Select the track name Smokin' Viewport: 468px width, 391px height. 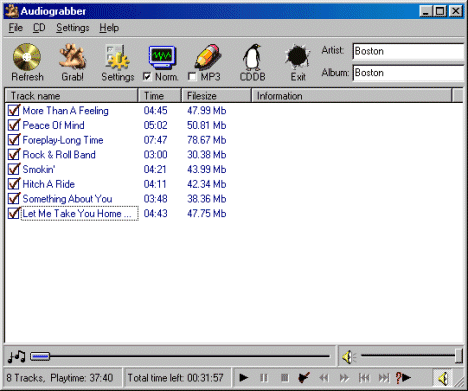(39, 169)
